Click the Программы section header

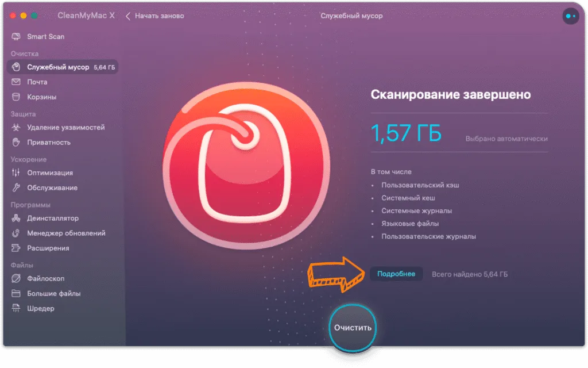pos(30,205)
